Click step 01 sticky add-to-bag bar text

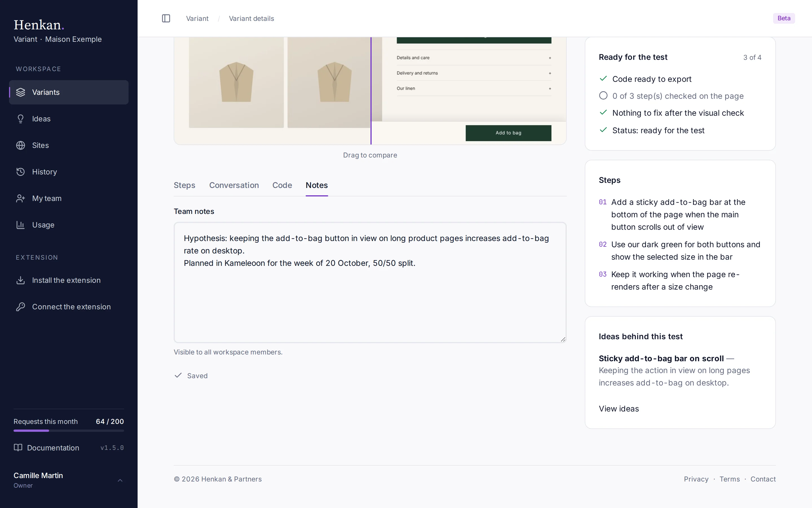[678, 214]
